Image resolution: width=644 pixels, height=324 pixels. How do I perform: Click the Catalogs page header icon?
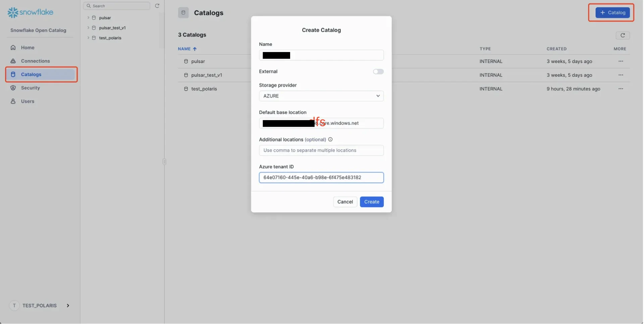point(183,13)
